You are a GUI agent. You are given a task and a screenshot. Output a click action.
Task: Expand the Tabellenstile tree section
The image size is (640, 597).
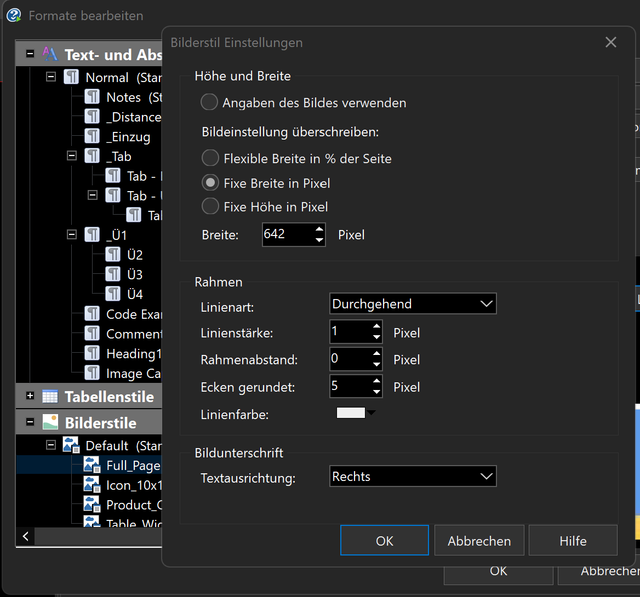(x=30, y=396)
